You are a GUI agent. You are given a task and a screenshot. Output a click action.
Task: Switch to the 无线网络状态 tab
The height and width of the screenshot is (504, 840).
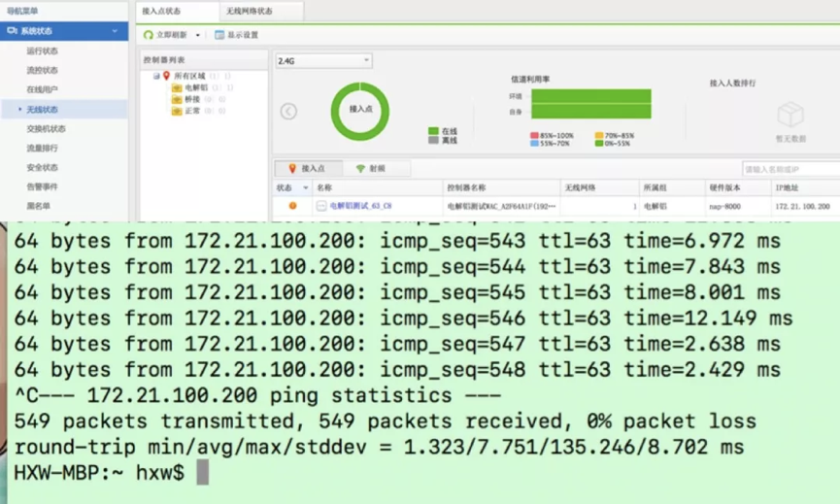pos(250,11)
